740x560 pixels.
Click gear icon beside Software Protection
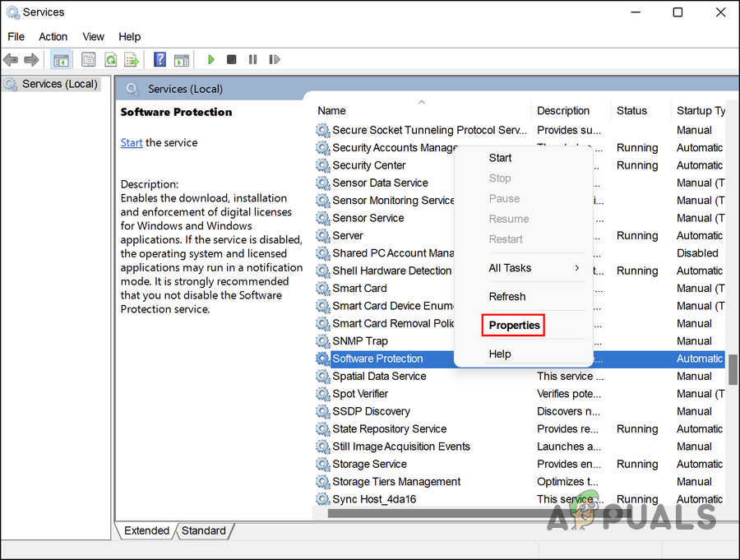(x=323, y=359)
